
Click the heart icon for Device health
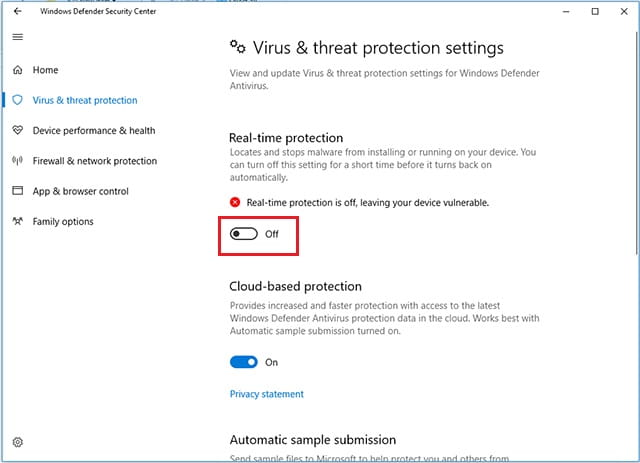click(x=18, y=130)
